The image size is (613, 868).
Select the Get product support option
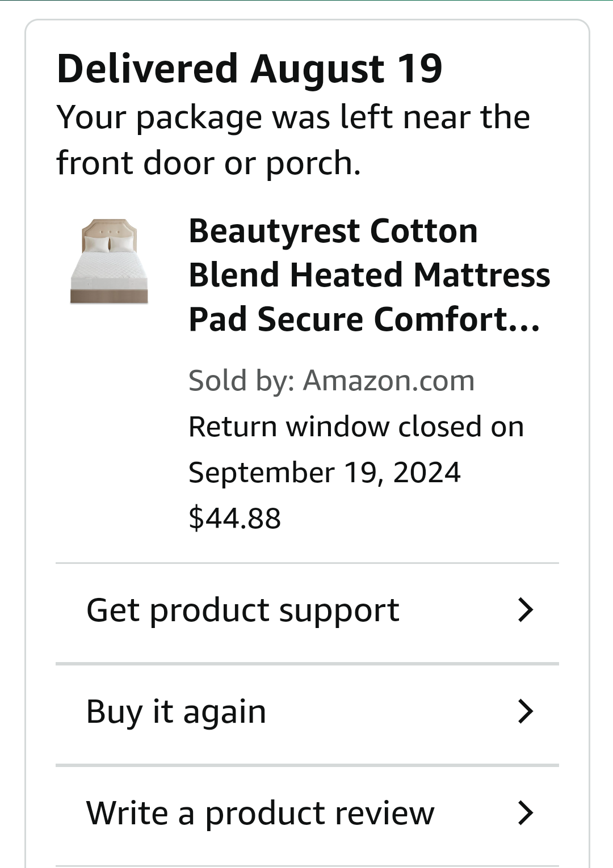point(307,612)
